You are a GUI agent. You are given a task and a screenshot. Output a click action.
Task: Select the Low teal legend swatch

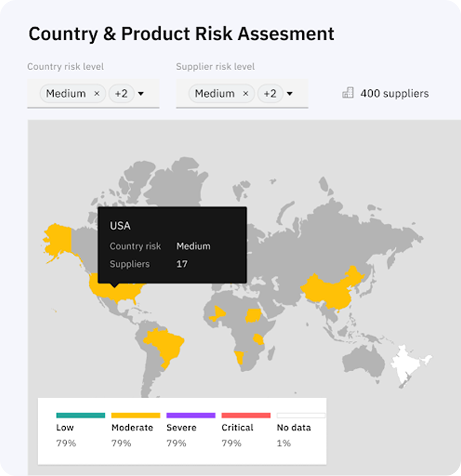80,415
